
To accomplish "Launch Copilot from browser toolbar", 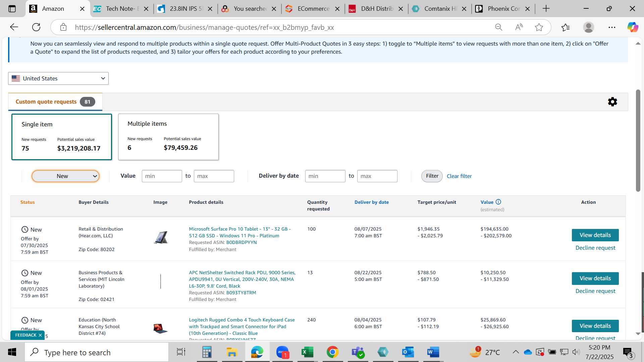I will pyautogui.click(x=633, y=27).
